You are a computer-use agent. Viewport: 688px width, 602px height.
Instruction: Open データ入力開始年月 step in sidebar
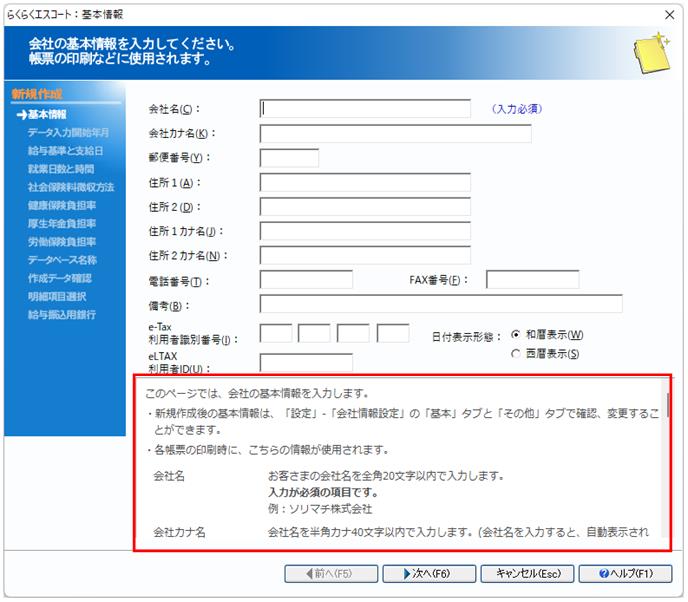(x=68, y=133)
